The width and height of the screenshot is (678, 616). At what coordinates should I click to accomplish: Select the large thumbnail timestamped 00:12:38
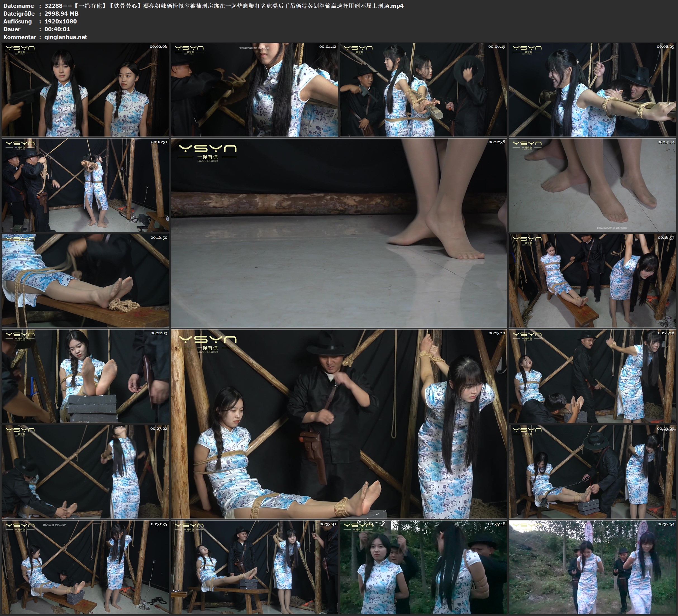pyautogui.click(x=339, y=233)
